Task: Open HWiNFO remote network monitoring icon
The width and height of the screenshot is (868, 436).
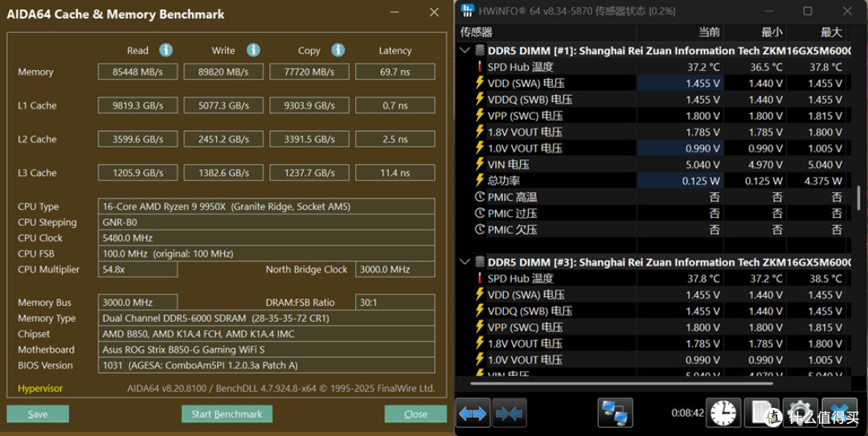Action: [615, 413]
